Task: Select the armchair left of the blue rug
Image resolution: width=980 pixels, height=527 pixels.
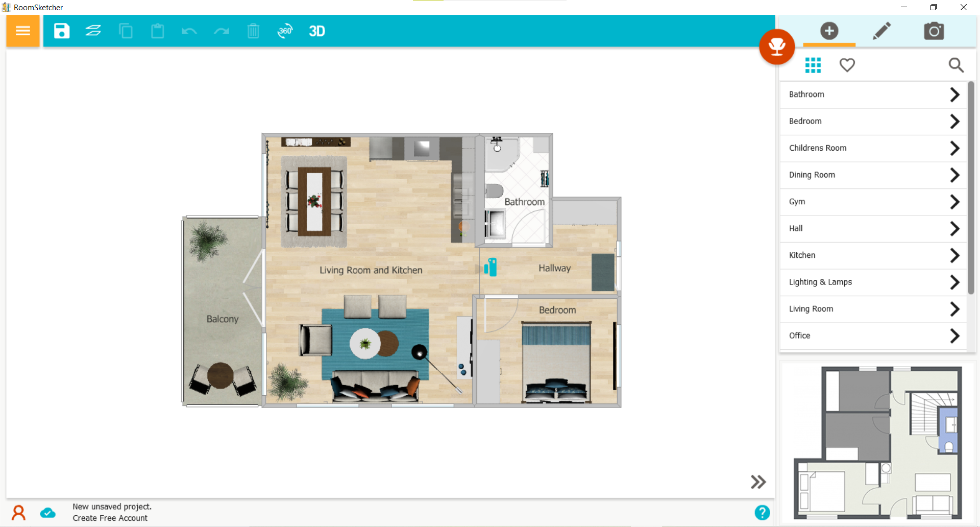Action: pyautogui.click(x=315, y=340)
